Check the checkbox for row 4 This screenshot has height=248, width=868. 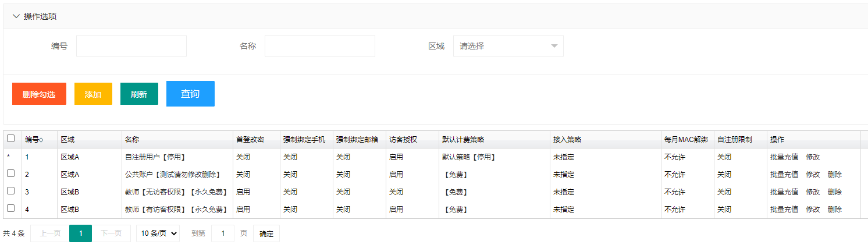[x=10, y=208]
